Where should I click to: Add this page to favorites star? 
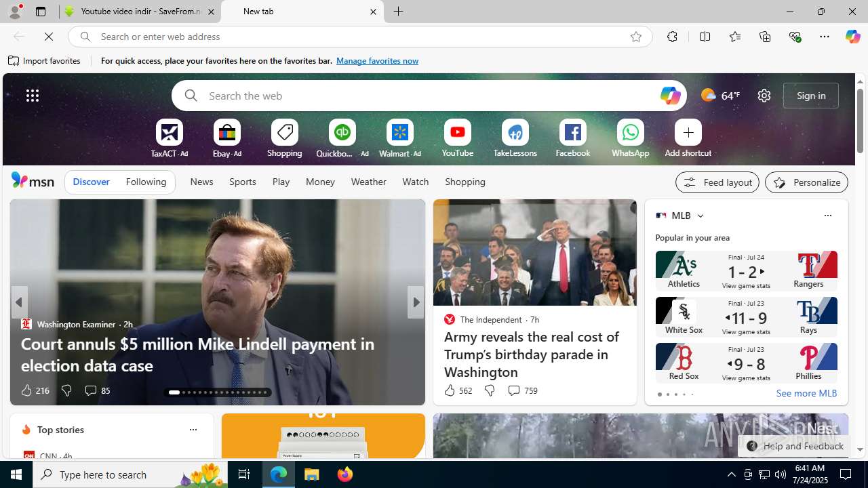(635, 37)
